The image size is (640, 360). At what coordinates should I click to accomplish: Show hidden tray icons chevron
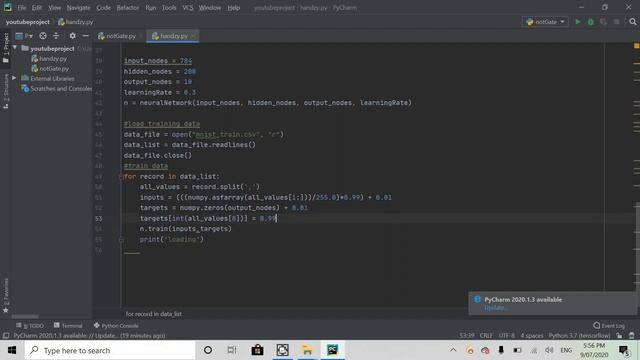point(453,350)
